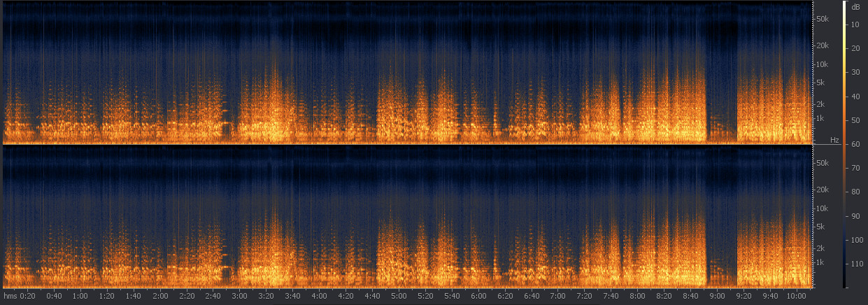
Task: Click the 0:40 mark on the time ruler
Action: coord(53,297)
